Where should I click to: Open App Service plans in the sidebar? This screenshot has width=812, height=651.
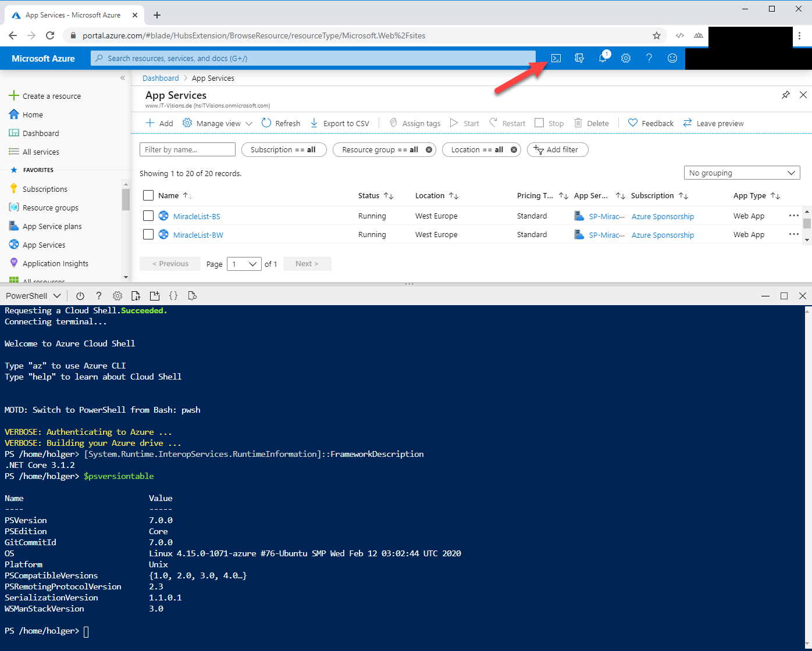[52, 226]
